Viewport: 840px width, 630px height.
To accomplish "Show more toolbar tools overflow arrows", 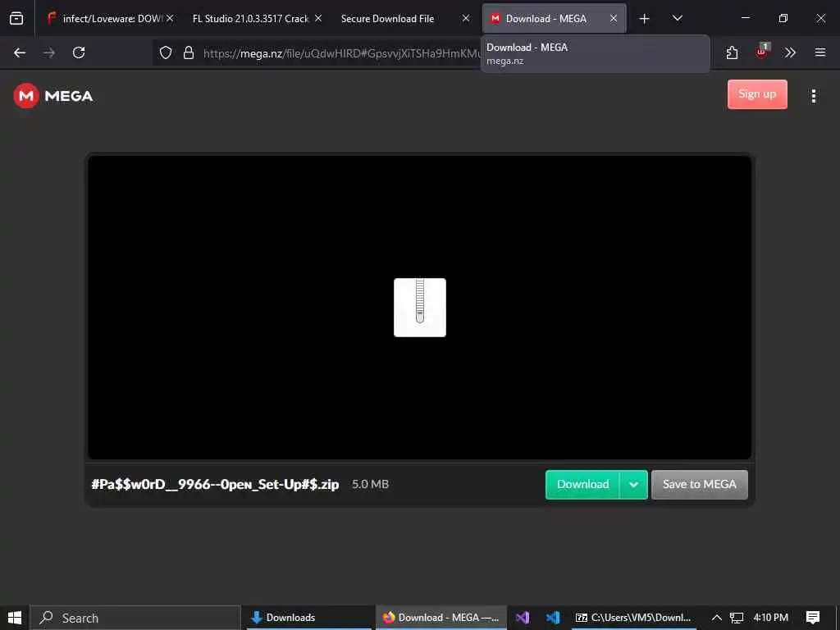I will tap(790, 52).
